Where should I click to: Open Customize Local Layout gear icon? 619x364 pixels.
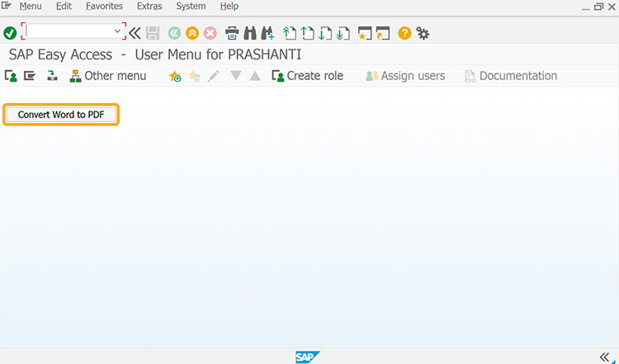point(423,33)
